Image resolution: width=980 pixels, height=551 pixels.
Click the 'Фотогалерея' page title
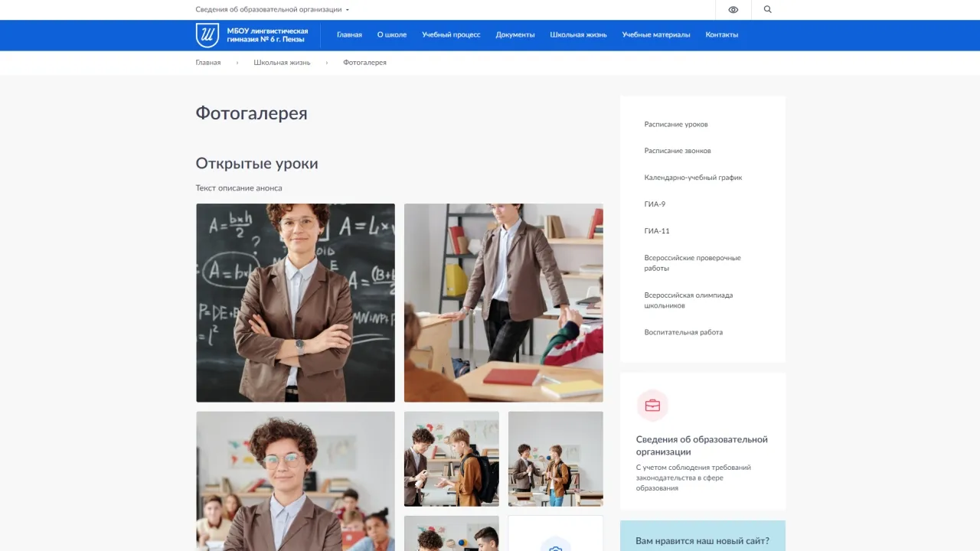pyautogui.click(x=251, y=113)
